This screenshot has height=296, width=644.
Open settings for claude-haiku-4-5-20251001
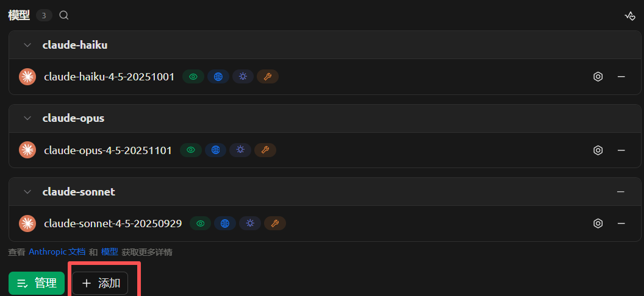(598, 77)
